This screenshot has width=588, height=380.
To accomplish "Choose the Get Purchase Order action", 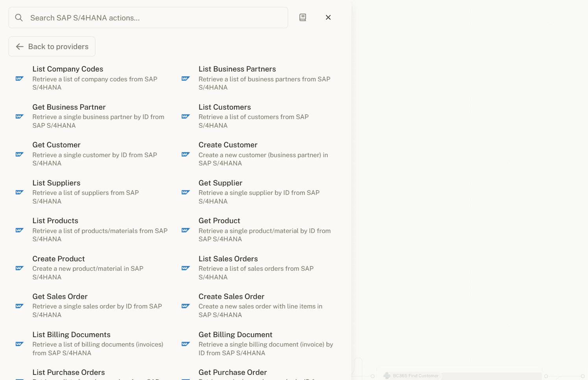I will (232, 372).
